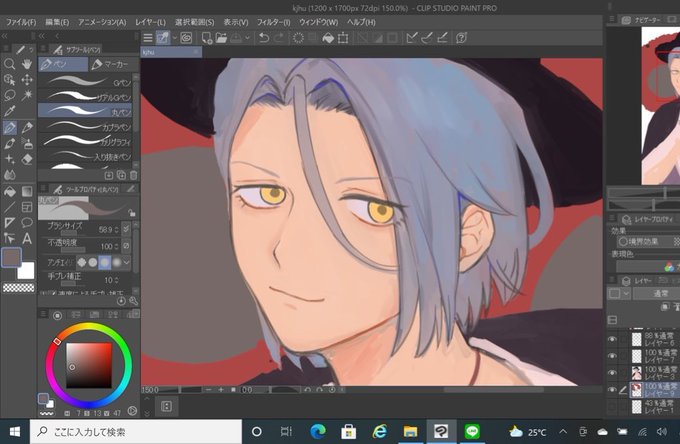Select the strongest anti-aliasing option
The height and width of the screenshot is (444, 680).
tap(116, 262)
